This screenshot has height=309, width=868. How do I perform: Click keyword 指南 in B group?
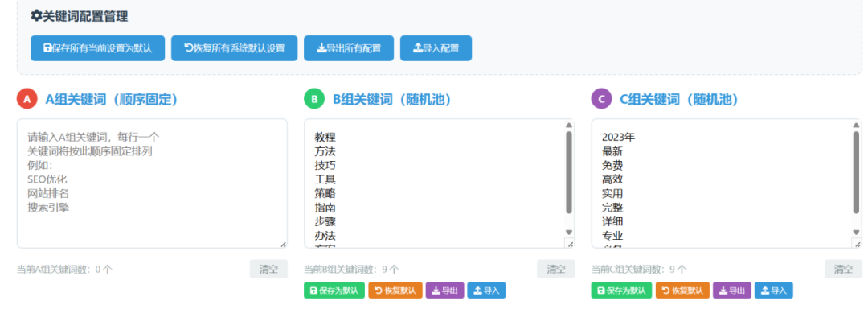click(x=325, y=208)
